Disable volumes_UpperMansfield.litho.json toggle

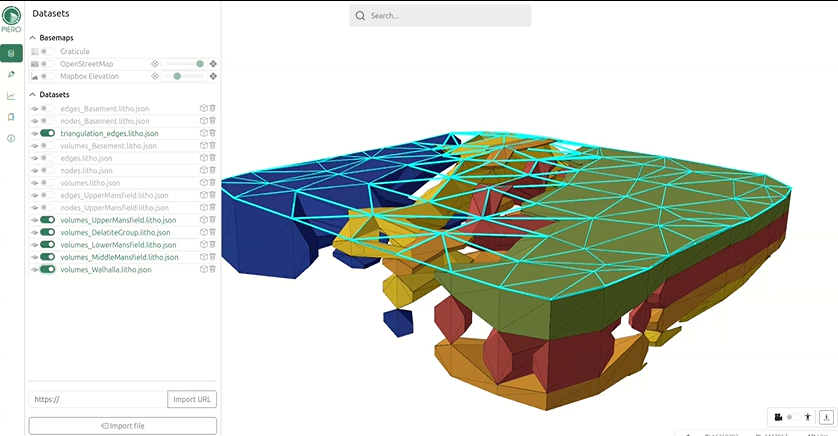point(48,220)
